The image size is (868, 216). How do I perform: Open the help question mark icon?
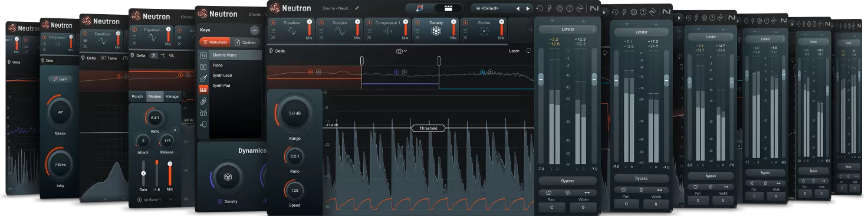[569, 9]
